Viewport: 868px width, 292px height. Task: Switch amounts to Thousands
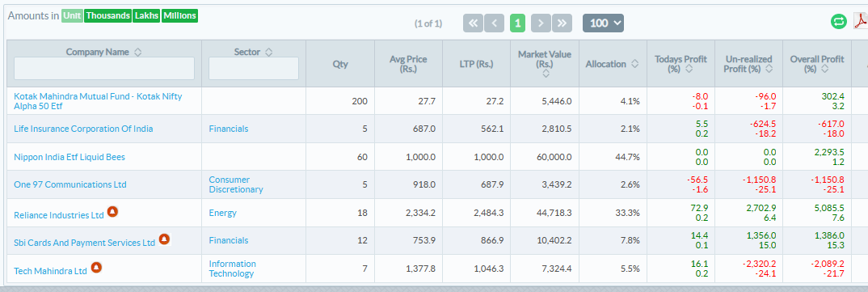click(108, 15)
